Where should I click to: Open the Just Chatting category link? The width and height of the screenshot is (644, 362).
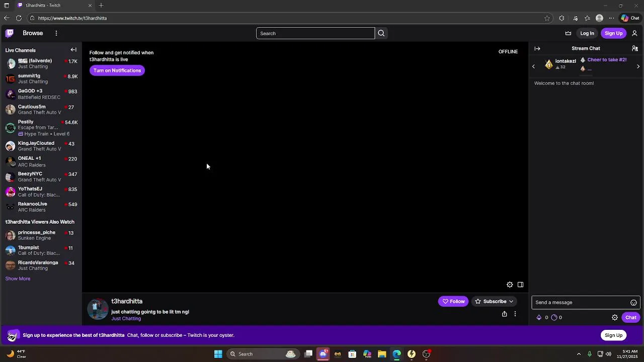[126, 319]
